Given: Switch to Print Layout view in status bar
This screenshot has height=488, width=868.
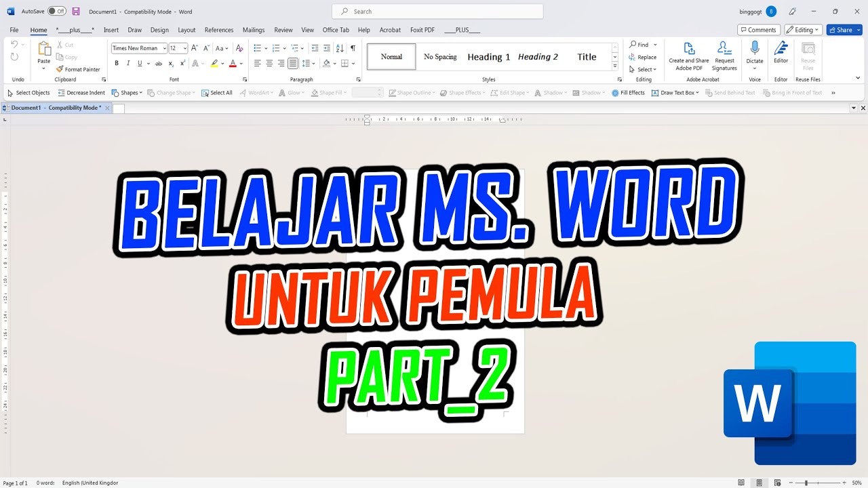Looking at the screenshot, I should [759, 483].
